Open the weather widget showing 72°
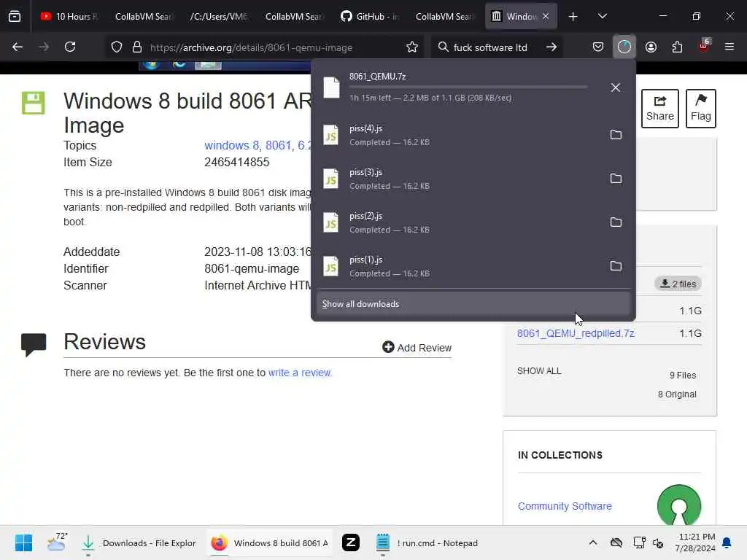747x560 pixels. pos(57,542)
